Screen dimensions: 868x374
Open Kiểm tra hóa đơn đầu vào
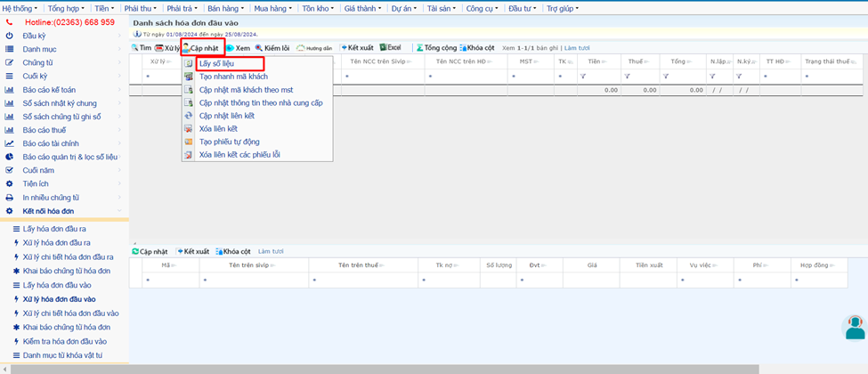(64, 341)
